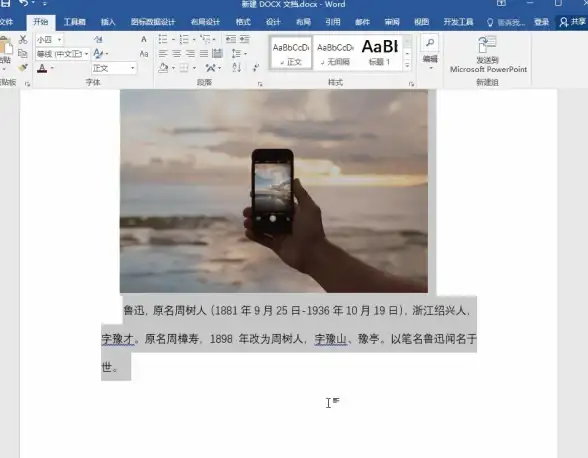Apply the text effects A icon
The width and height of the screenshot is (588, 458).
(x=98, y=54)
